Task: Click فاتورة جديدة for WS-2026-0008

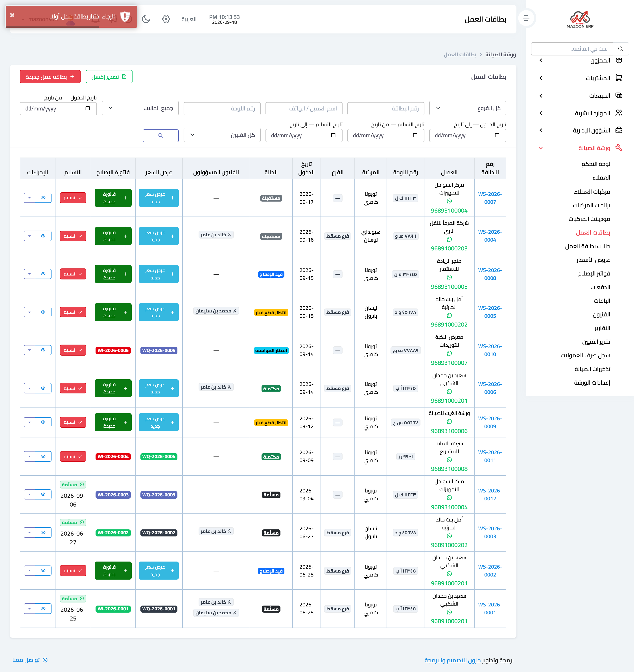Action: (x=113, y=274)
